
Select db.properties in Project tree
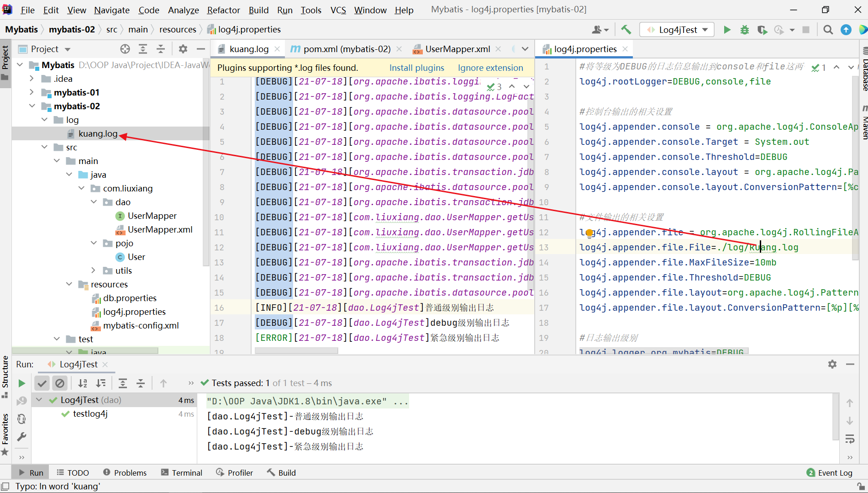pos(130,298)
